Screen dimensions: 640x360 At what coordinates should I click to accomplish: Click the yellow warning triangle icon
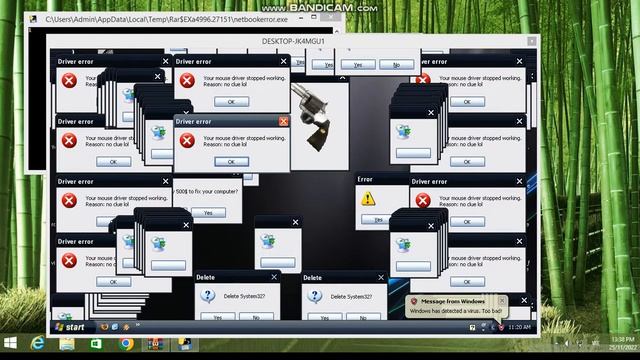(368, 199)
